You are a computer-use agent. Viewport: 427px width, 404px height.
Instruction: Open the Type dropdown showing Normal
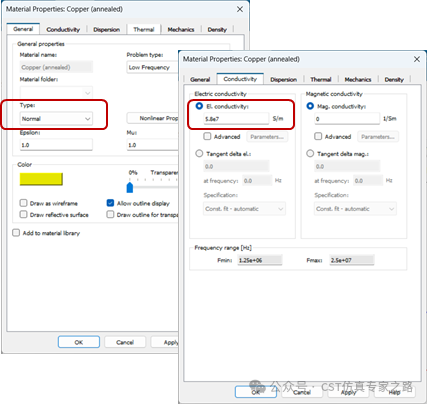click(x=56, y=119)
